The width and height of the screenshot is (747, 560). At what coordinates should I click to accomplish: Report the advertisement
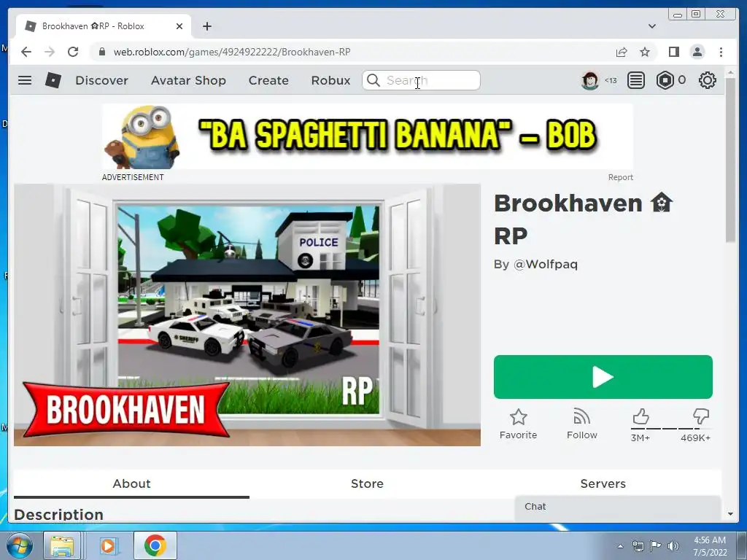[620, 177]
